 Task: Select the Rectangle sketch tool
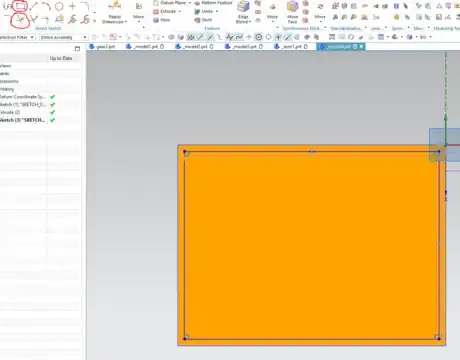click(21, 6)
